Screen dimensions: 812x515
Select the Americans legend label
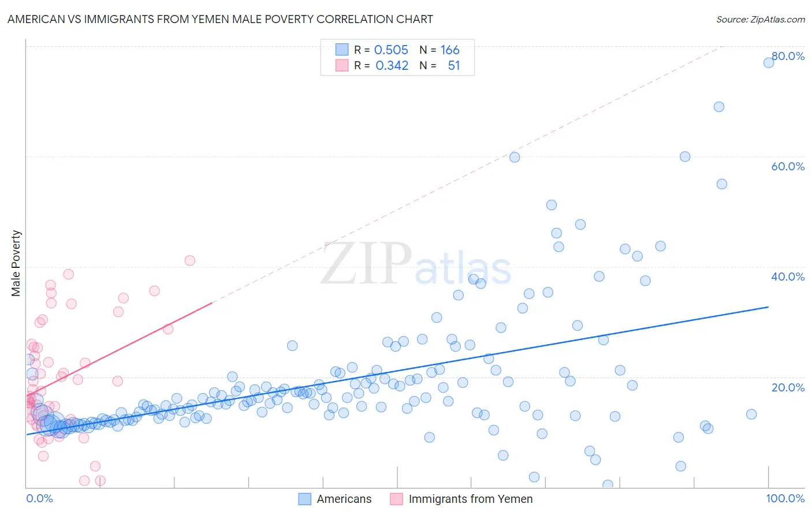point(344,499)
